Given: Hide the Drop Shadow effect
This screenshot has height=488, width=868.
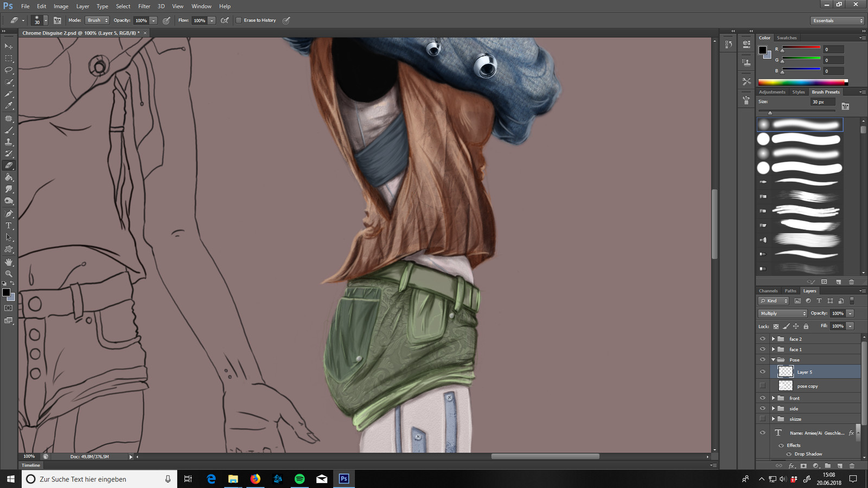Looking at the screenshot, I should pyautogui.click(x=789, y=454).
